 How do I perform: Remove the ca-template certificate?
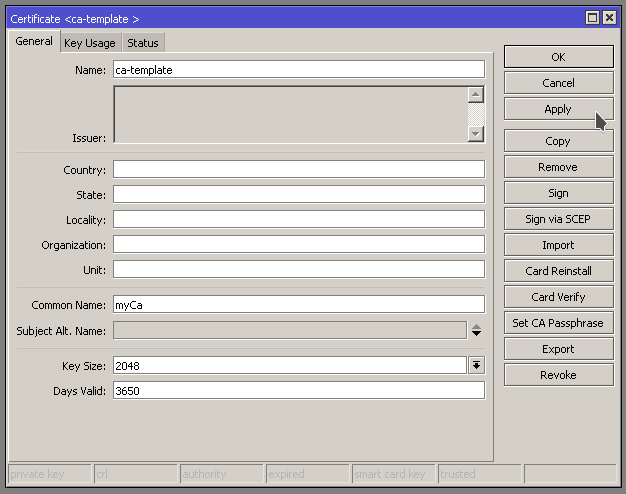[558, 167]
